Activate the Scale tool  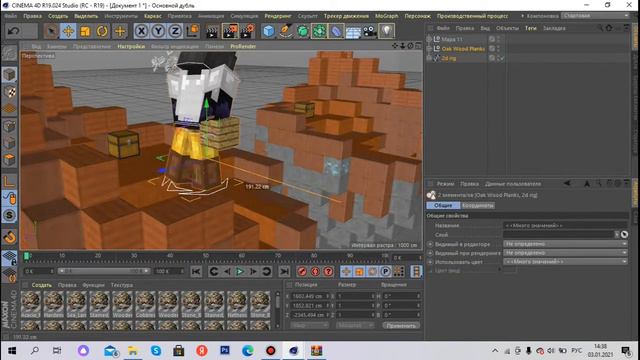(85, 31)
